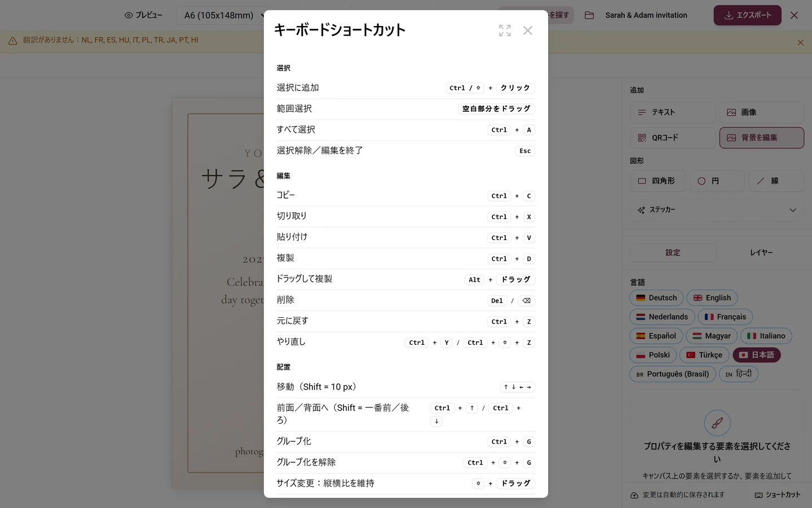Open the プレビュー preview mode
This screenshot has height=508, width=812.
pos(143,15)
